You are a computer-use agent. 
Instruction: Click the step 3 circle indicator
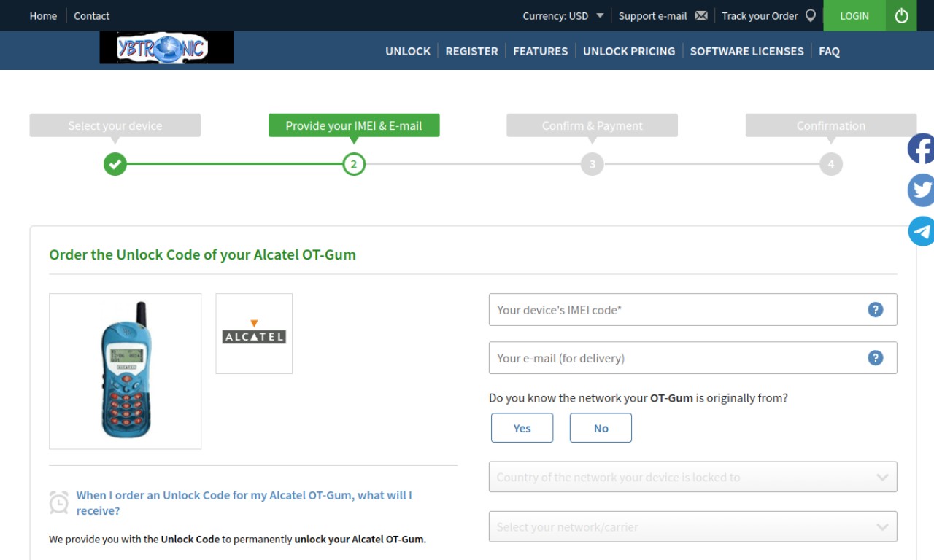point(593,164)
